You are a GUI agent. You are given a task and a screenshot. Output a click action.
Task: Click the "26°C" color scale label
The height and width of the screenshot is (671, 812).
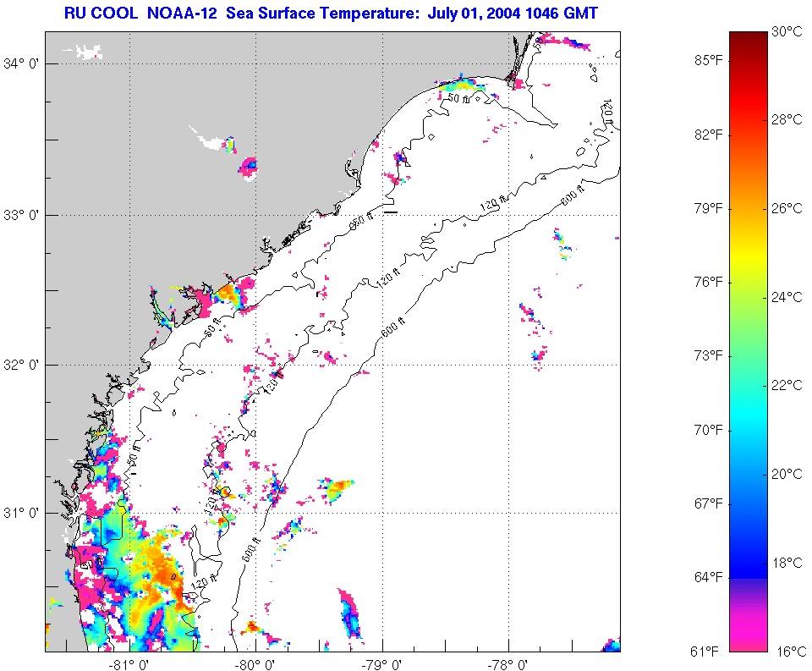pos(787,208)
